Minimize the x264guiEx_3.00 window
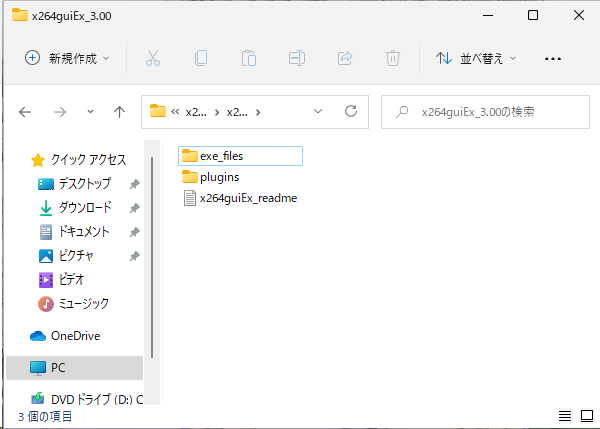 tap(488, 15)
